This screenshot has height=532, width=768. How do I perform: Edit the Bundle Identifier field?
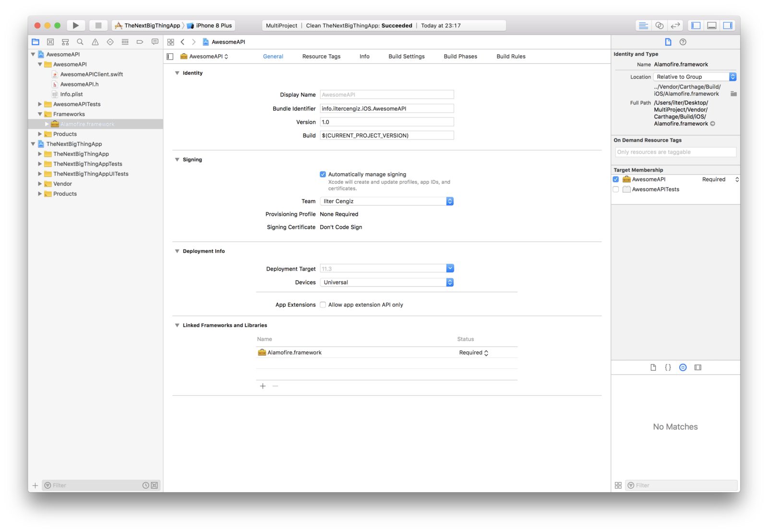pyautogui.click(x=387, y=108)
